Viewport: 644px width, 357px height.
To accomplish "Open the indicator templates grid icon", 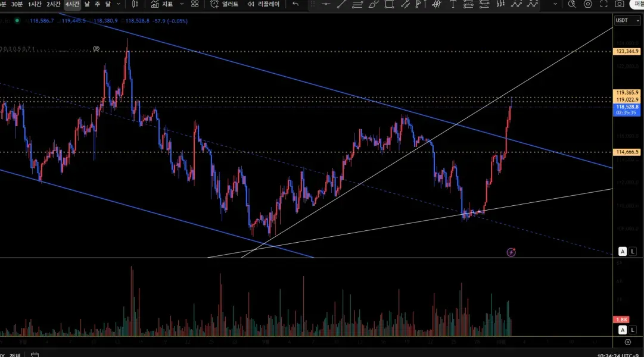I will tap(195, 4).
